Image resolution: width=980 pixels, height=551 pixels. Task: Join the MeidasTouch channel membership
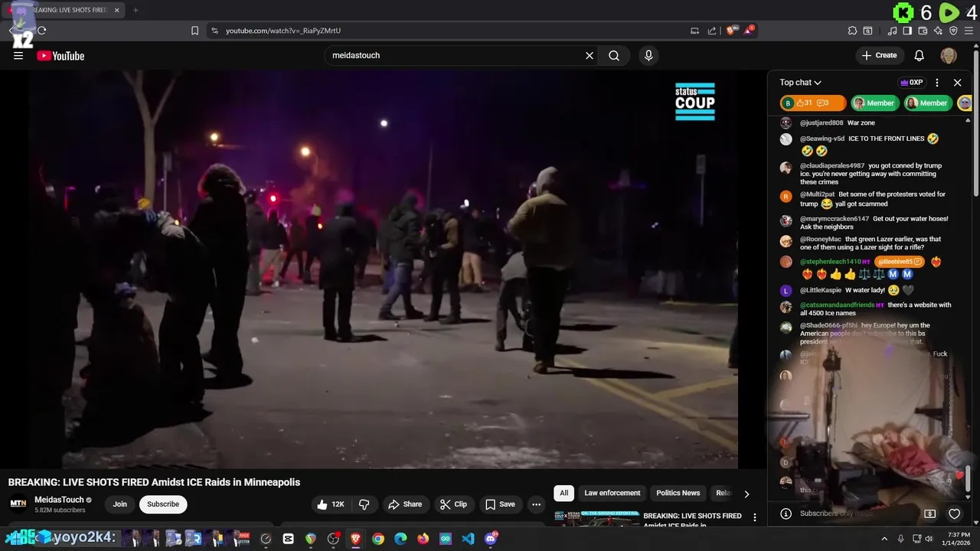(120, 504)
